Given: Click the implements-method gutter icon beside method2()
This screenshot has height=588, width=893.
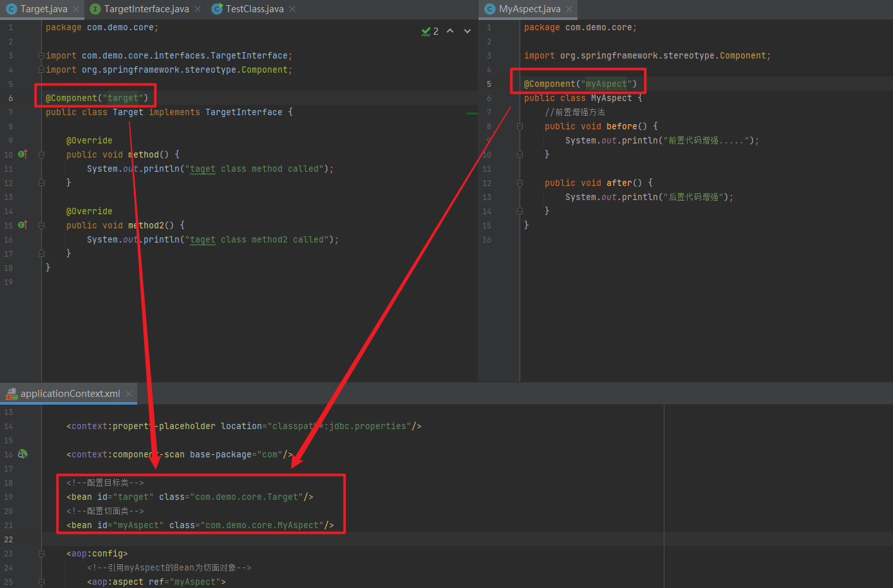Looking at the screenshot, I should tap(23, 225).
